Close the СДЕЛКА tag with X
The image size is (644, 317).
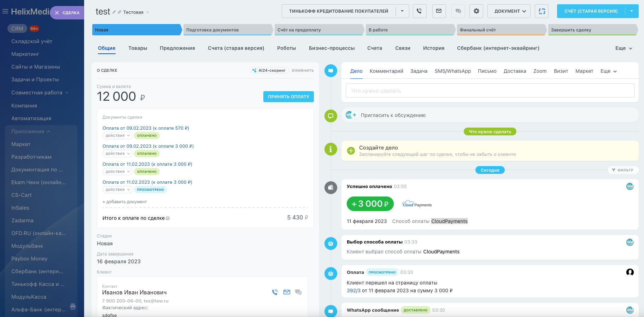tap(57, 13)
